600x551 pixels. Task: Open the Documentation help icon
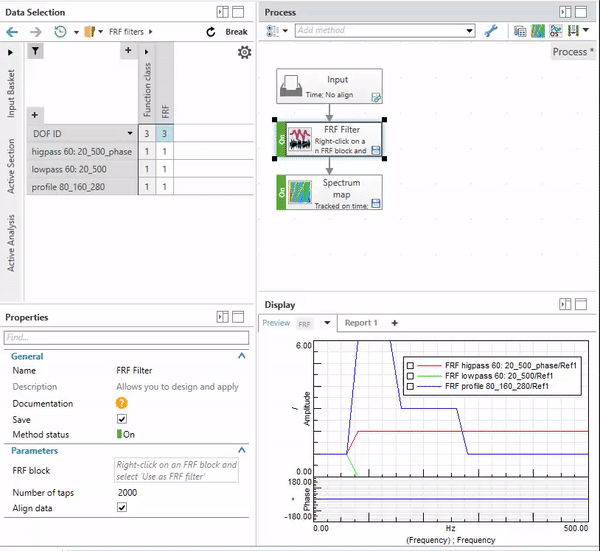pyautogui.click(x=122, y=403)
